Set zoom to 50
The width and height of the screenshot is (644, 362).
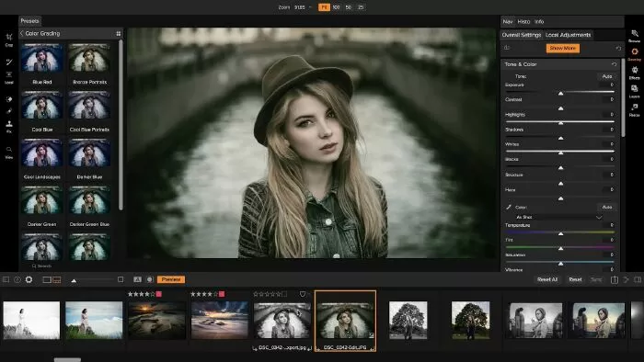pyautogui.click(x=349, y=7)
